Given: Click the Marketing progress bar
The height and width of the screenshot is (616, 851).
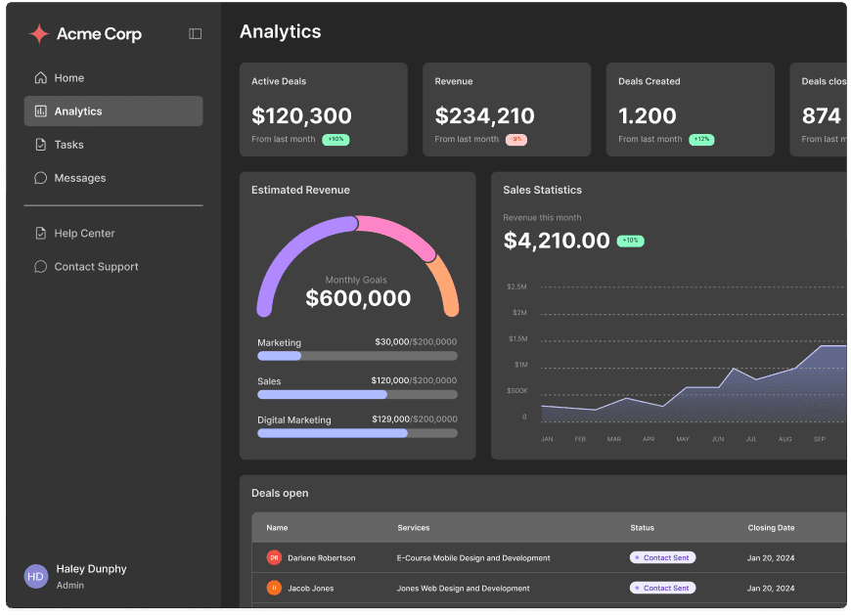Looking at the screenshot, I should (x=357, y=356).
